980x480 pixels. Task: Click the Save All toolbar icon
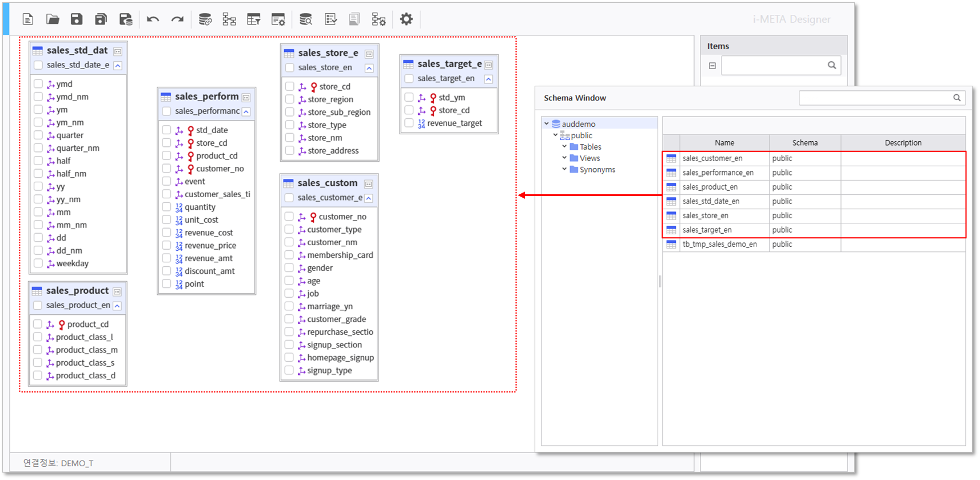pos(101,19)
